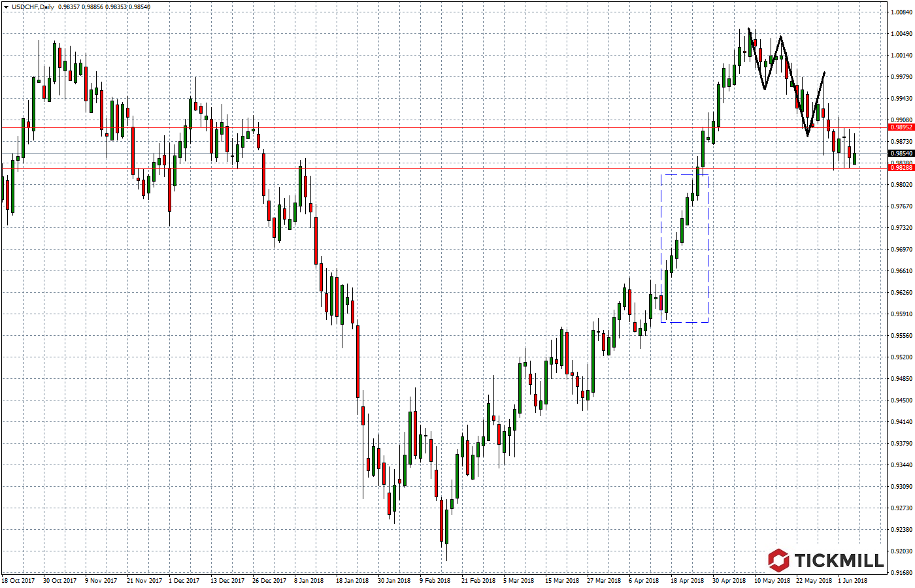Viewport: 915px width, 588px height.
Task: Click the 0.98020 price axis label
Action: 901,184
